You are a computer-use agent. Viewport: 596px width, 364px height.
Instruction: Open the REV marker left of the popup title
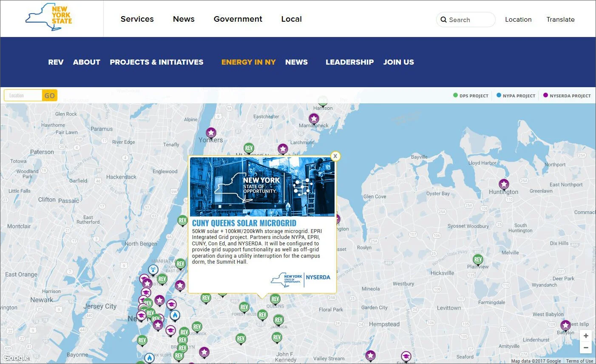tap(182, 220)
